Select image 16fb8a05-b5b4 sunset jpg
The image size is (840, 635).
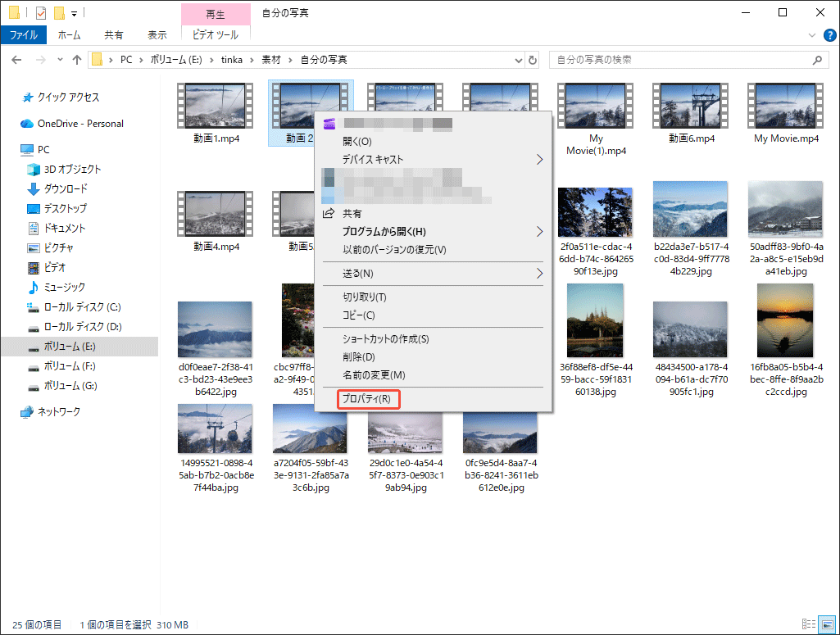click(785, 320)
